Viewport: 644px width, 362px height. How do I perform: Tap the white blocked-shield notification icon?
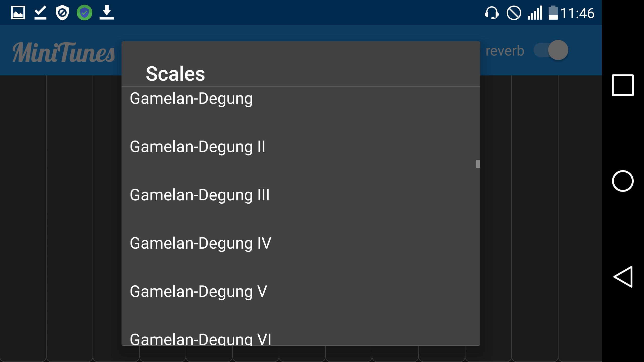pos(62,13)
